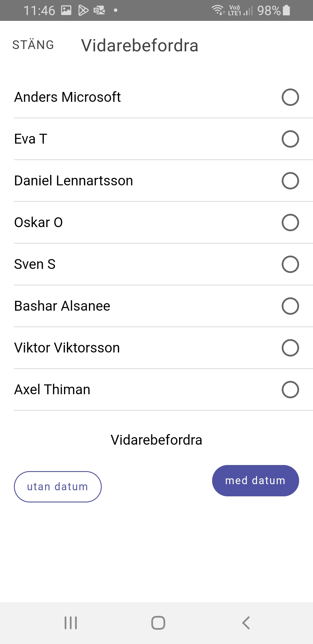The width and height of the screenshot is (313, 644).
Task: Select Sven S radio button
Action: (x=290, y=264)
